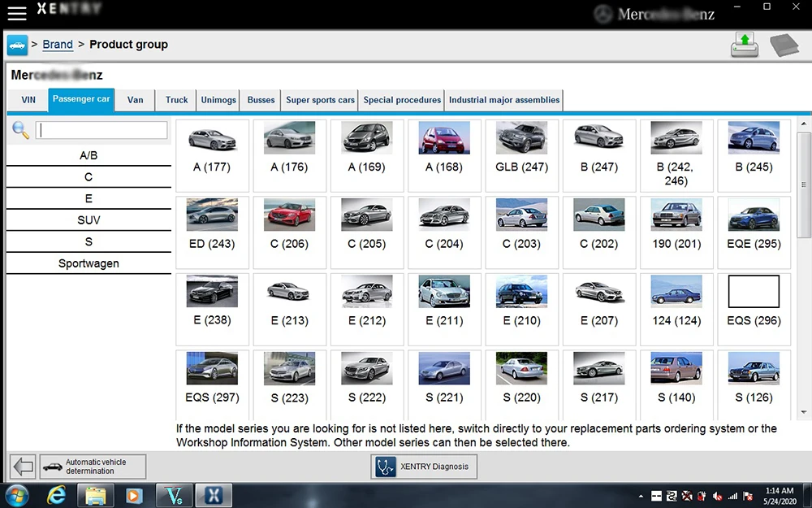
Task: Select the 190 (201) model series
Action: pyautogui.click(x=676, y=232)
